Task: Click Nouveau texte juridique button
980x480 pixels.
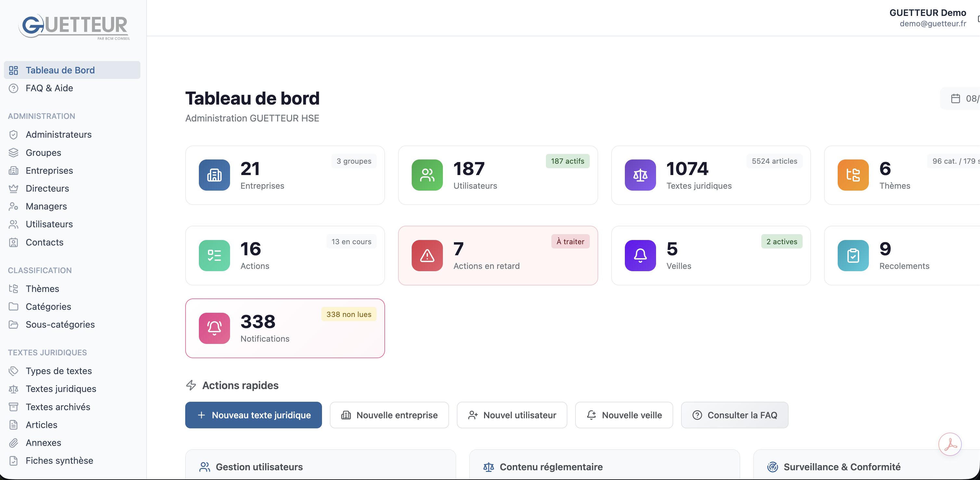Action: tap(253, 415)
